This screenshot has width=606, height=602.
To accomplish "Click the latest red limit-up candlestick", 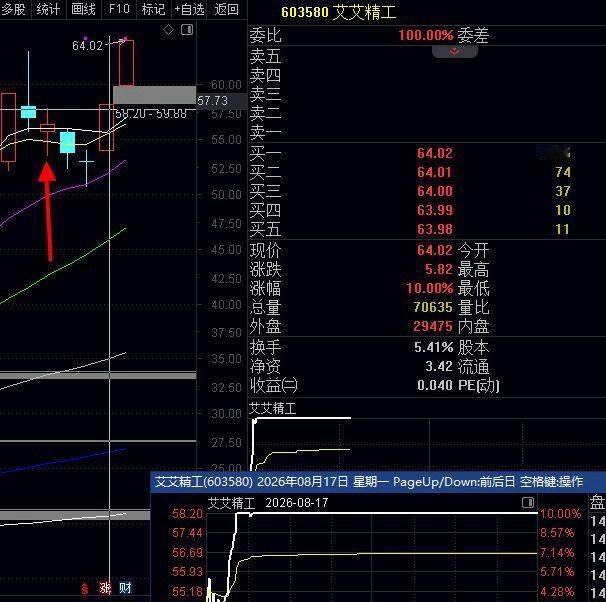I will 126,63.
